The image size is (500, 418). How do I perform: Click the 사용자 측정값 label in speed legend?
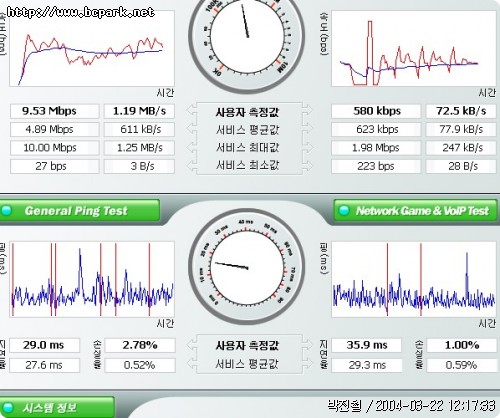(x=247, y=112)
